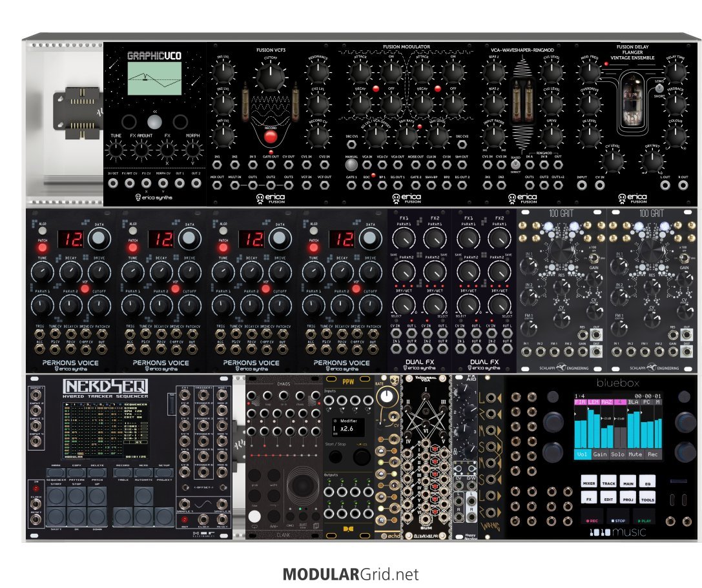
Task: Turn the CUTOFF knob on Fusion VCF3
Action: point(271,76)
